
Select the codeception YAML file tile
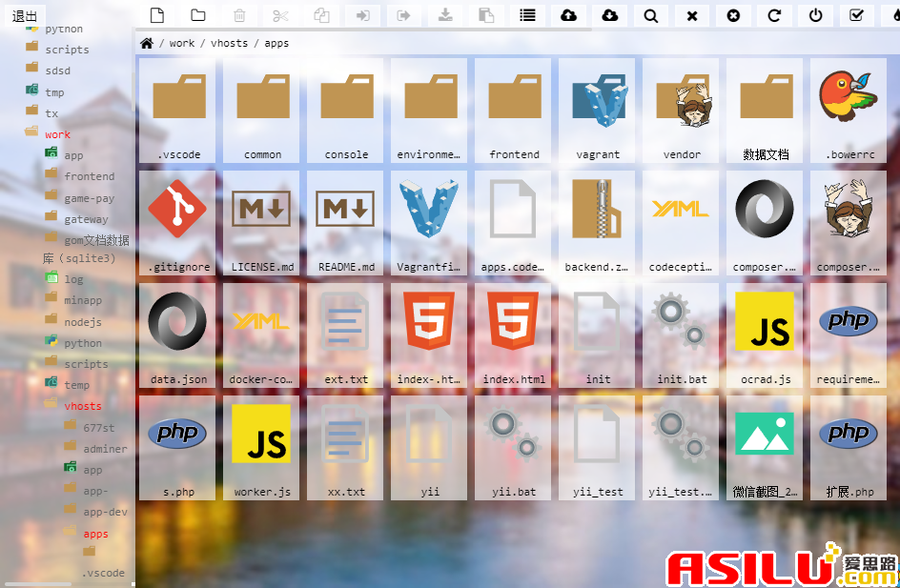coord(682,223)
